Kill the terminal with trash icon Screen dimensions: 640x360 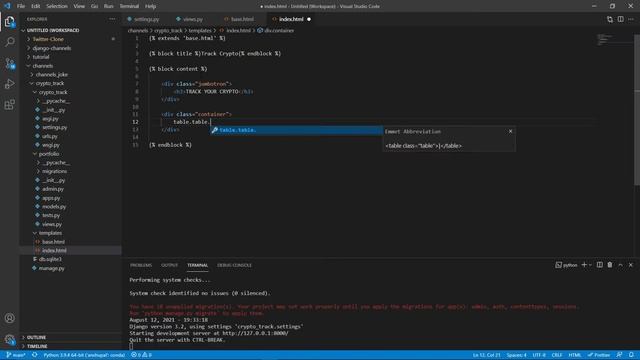(x=610, y=265)
